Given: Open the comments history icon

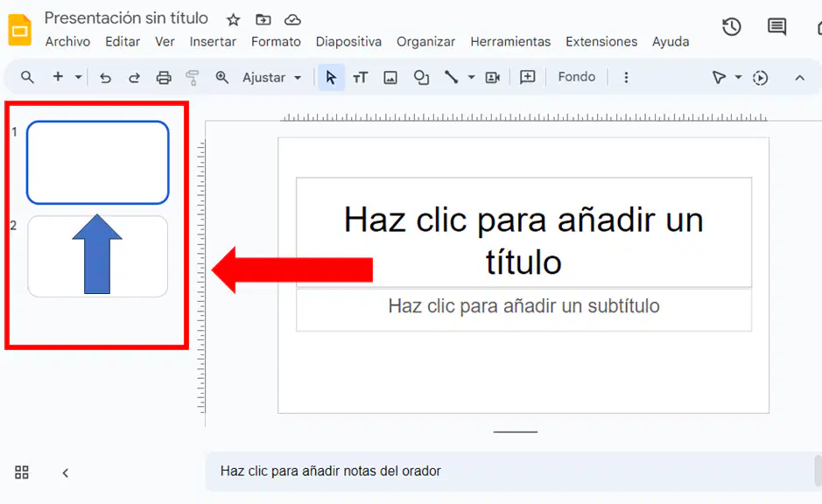Looking at the screenshot, I should [776, 27].
